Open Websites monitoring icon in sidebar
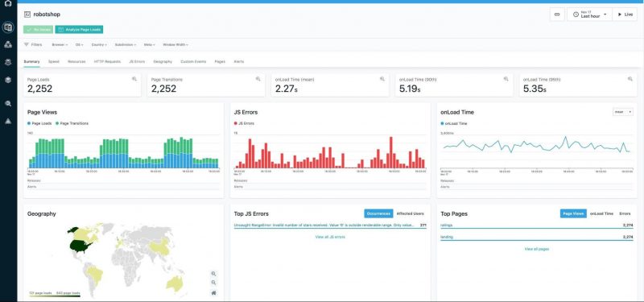The width and height of the screenshot is (644, 302). click(x=8, y=27)
